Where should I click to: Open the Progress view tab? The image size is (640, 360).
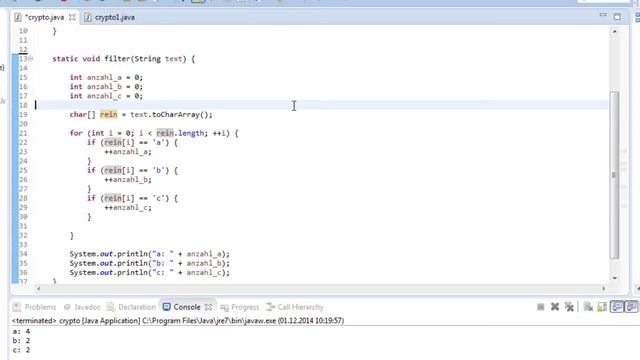tap(240, 307)
